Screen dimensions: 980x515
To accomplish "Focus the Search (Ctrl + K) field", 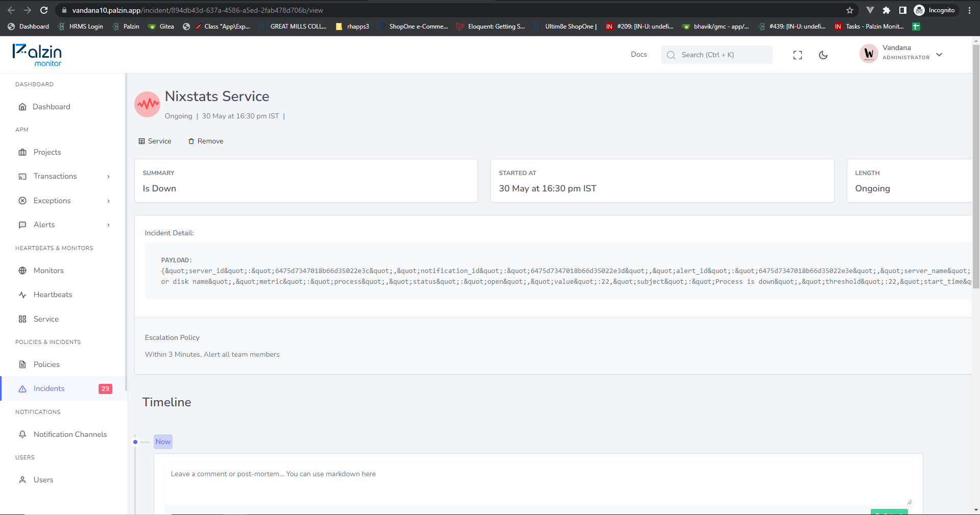I will point(716,55).
